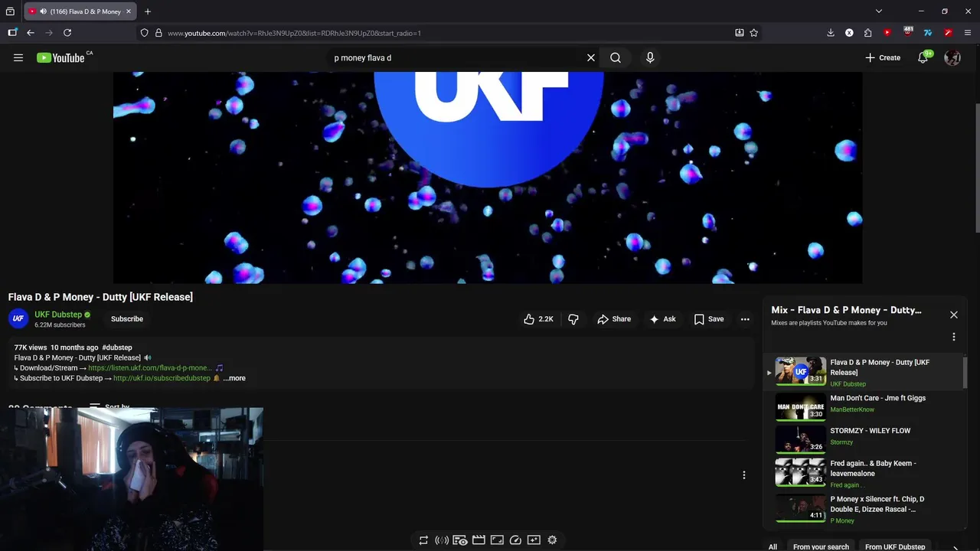Toggle the eye visibility control icon
980x551 pixels.
(460, 540)
